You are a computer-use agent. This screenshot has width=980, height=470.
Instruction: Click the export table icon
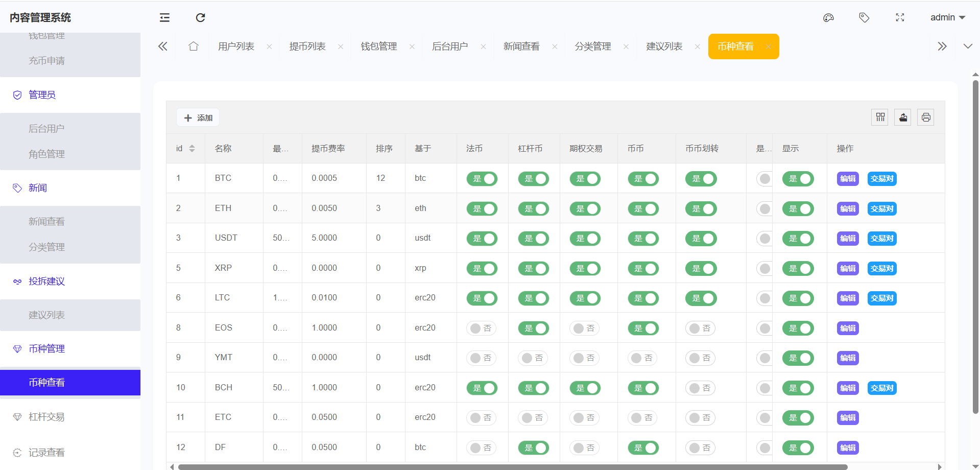click(x=903, y=118)
